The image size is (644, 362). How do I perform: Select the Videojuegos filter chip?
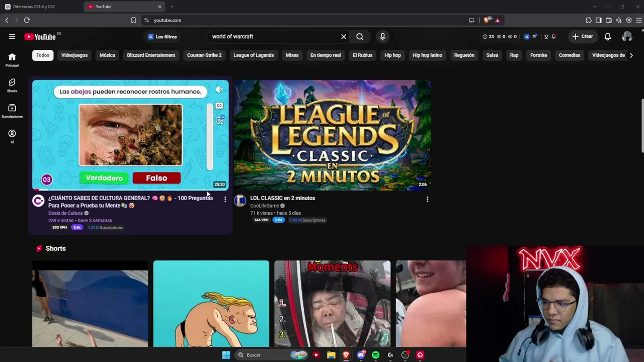tap(74, 55)
